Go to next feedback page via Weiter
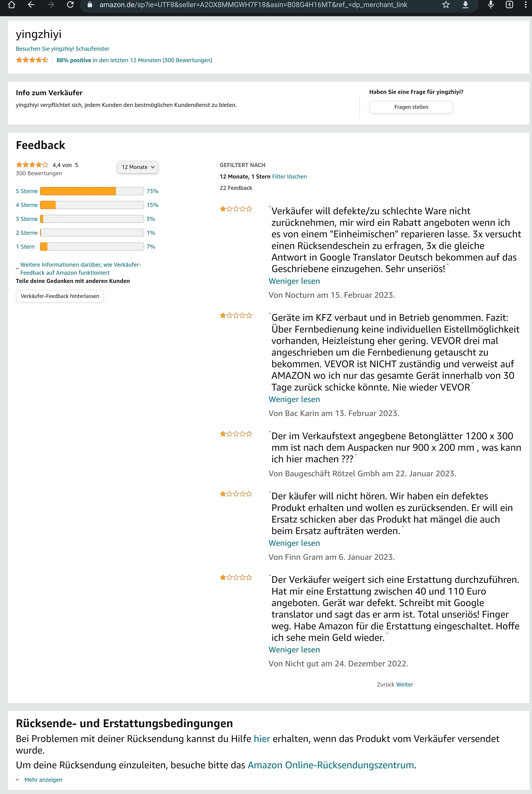Viewport: 532px width, 794px height. (404, 685)
